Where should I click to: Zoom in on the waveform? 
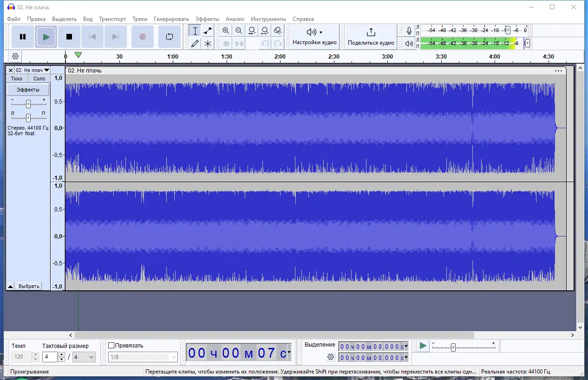click(x=226, y=30)
